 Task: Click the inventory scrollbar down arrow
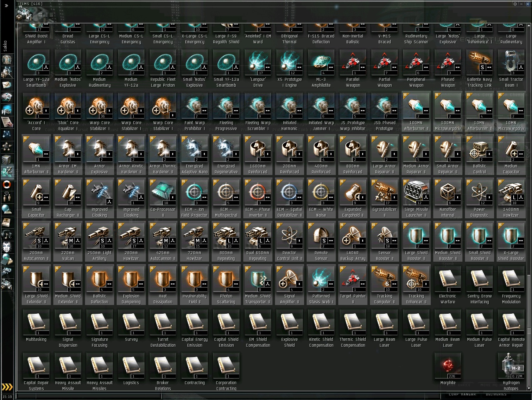(x=529, y=388)
